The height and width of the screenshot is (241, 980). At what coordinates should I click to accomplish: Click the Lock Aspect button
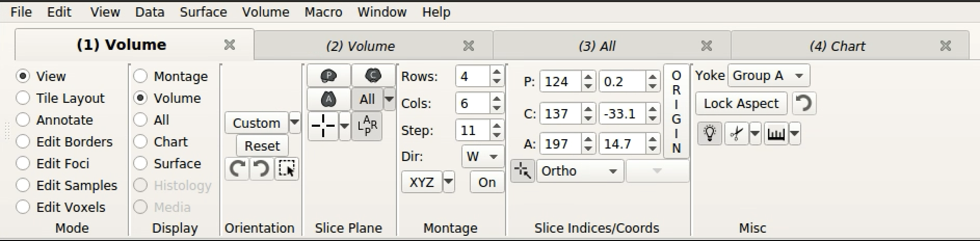tap(741, 103)
